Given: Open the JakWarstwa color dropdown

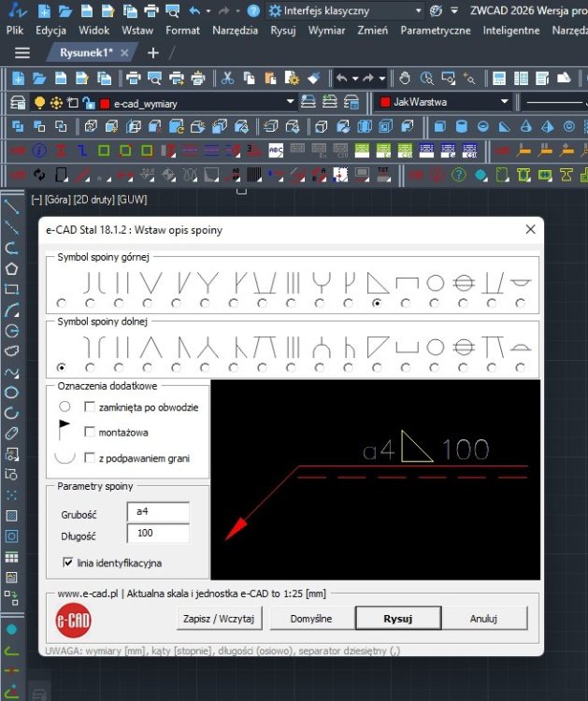Looking at the screenshot, I should coord(505,102).
